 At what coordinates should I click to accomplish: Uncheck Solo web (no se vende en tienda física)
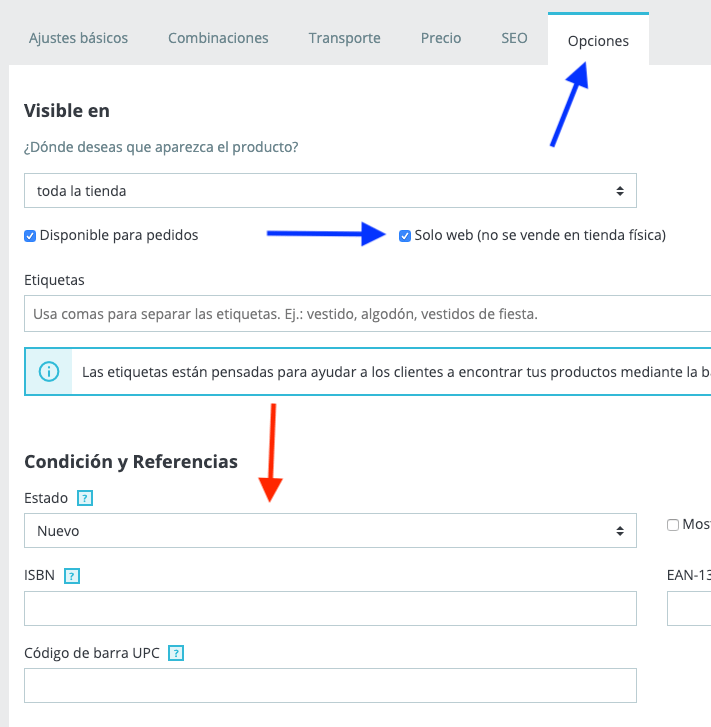pos(405,236)
